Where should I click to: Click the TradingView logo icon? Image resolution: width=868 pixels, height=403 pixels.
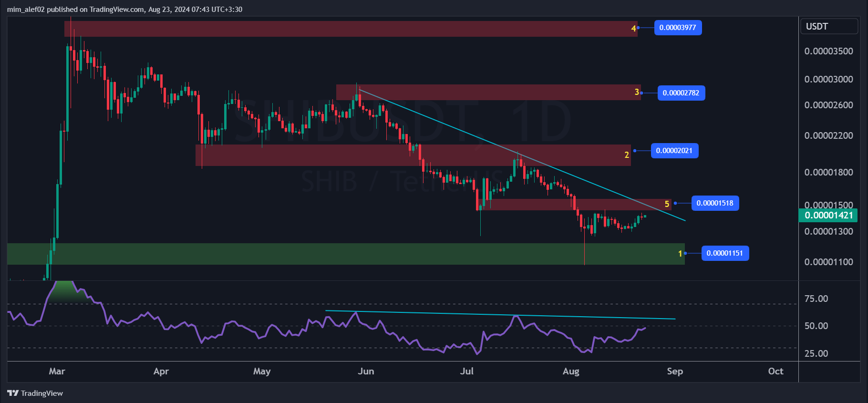(x=13, y=393)
